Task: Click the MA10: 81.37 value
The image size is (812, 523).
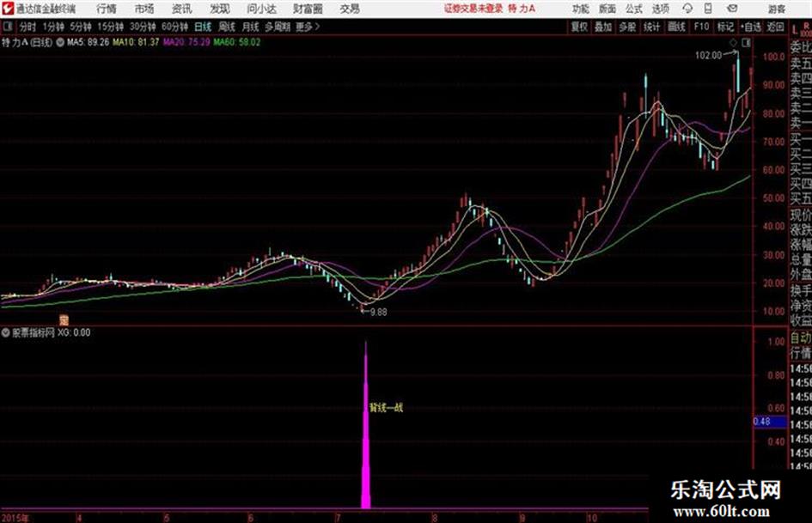Action: (136, 42)
